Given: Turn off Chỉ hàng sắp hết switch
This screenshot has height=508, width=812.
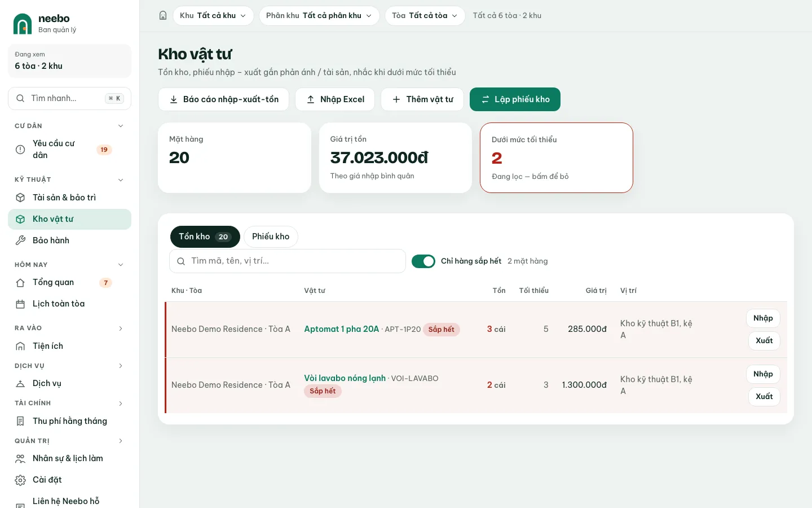Looking at the screenshot, I should coord(423,261).
